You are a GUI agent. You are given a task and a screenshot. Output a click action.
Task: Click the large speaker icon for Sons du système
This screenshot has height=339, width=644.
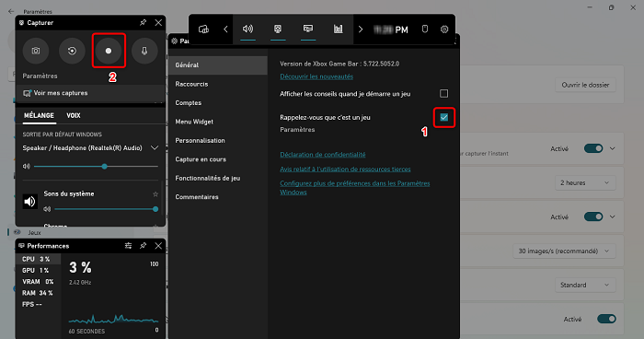point(30,201)
